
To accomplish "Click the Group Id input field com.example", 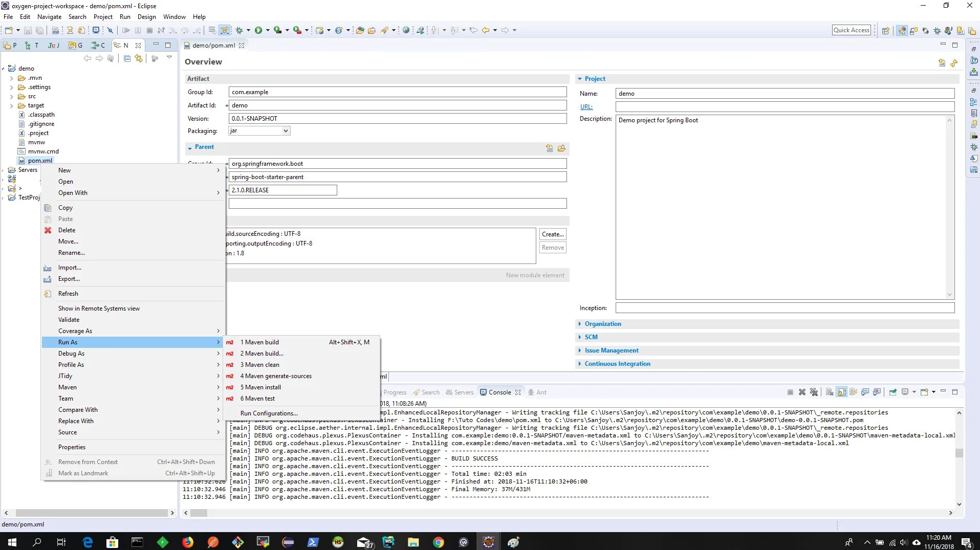I will tap(398, 92).
